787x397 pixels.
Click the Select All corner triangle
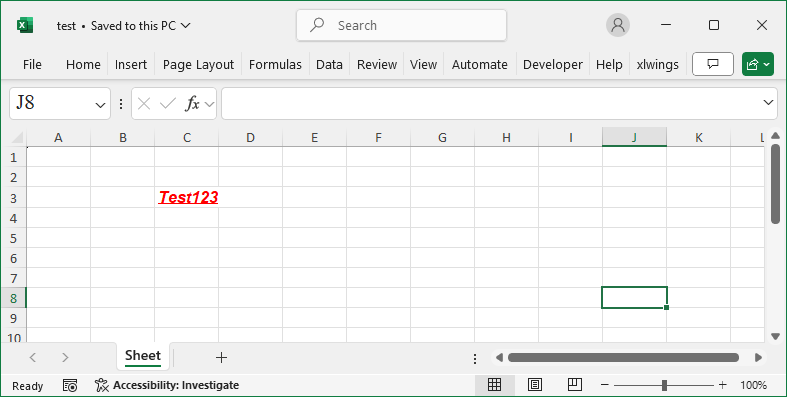(18, 138)
